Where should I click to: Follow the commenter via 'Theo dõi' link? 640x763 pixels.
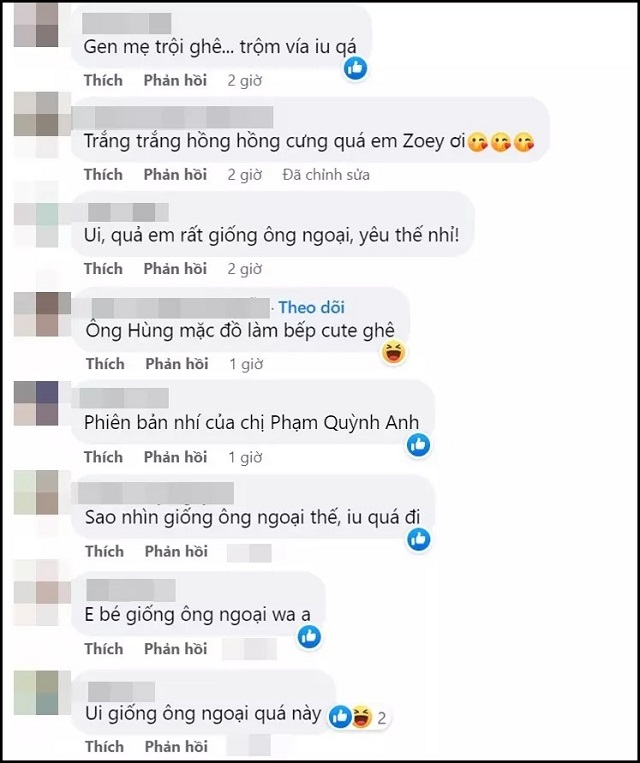(311, 307)
